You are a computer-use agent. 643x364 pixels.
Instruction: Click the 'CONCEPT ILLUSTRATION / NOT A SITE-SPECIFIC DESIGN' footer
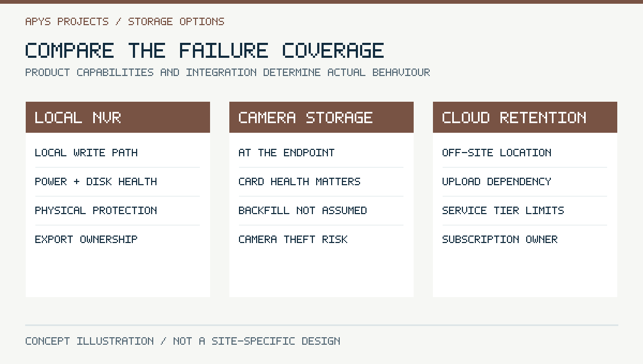point(183,341)
